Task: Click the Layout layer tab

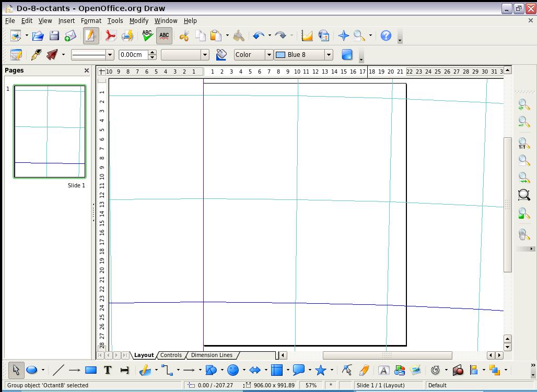Action: click(x=144, y=355)
